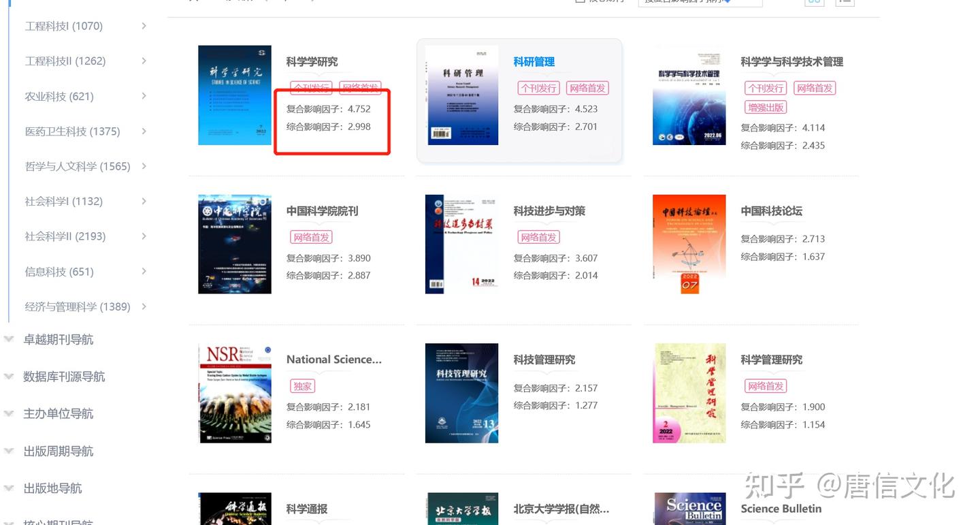Open the 北京大学学报(自然... title link
Viewport: 980px width, 525px height.
click(561, 509)
